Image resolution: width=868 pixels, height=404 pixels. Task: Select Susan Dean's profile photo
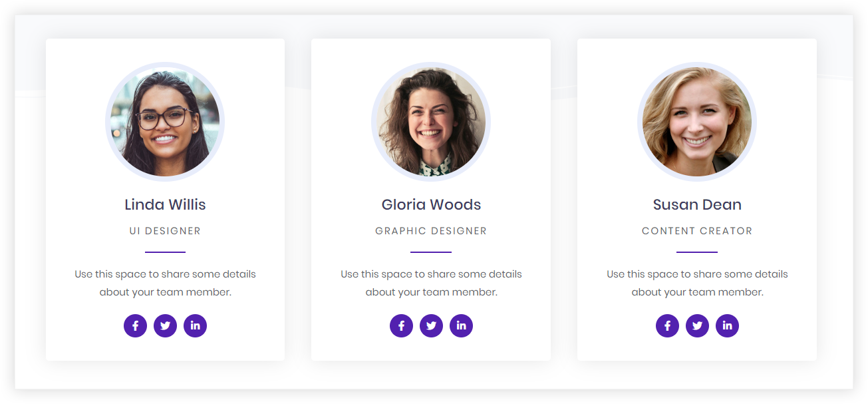(x=697, y=122)
